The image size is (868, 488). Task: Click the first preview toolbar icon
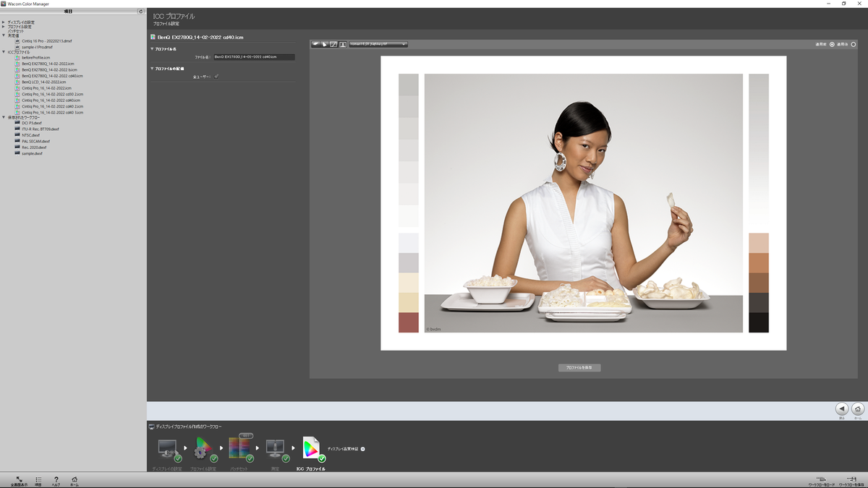coord(316,44)
